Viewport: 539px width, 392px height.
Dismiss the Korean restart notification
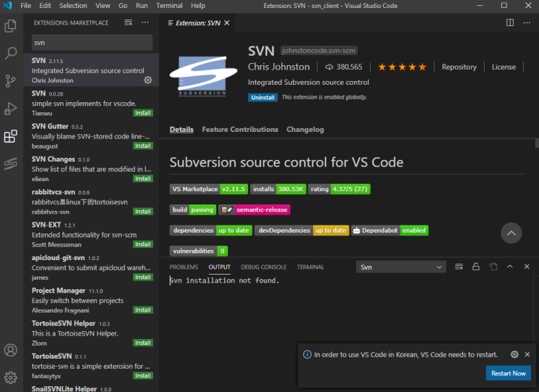pyautogui.click(x=527, y=354)
